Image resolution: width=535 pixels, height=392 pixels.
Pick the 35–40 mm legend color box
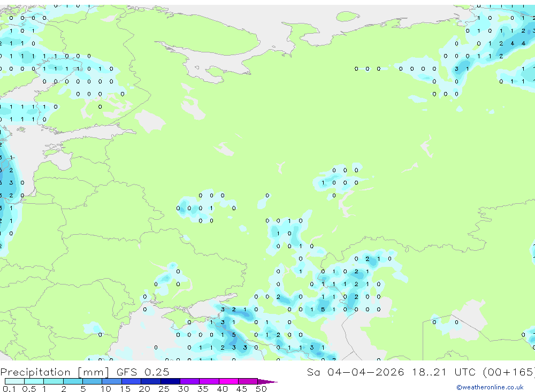click(209, 381)
